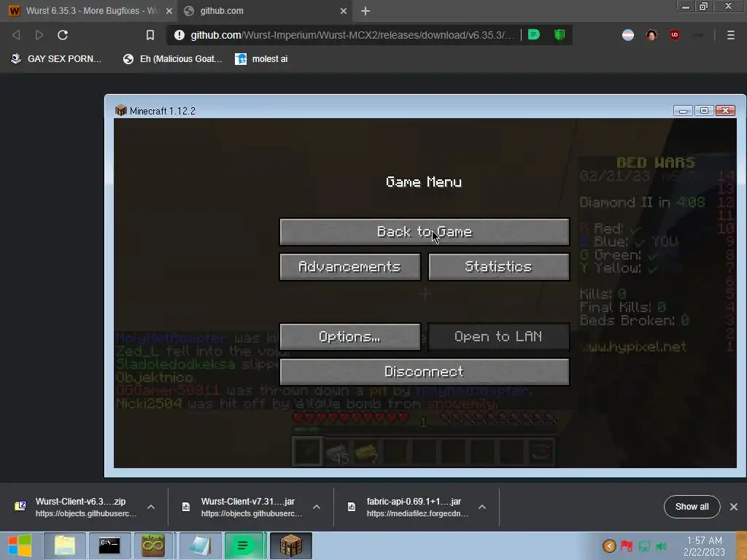The image size is (747, 560).
Task: Open the Statistics screen
Action: click(x=499, y=267)
